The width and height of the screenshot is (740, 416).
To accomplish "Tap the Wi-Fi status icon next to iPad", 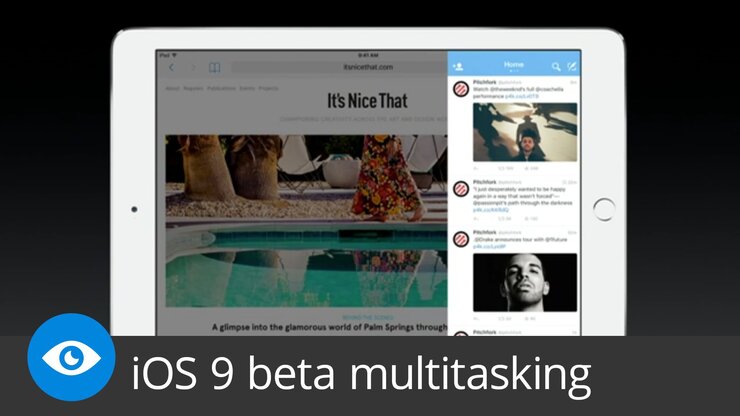I will (175, 55).
